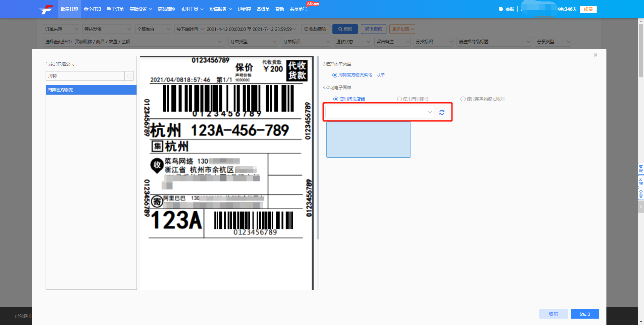The image size is (644, 325).
Task: Select 使用淘宝店铺 option
Action: (x=349, y=99)
